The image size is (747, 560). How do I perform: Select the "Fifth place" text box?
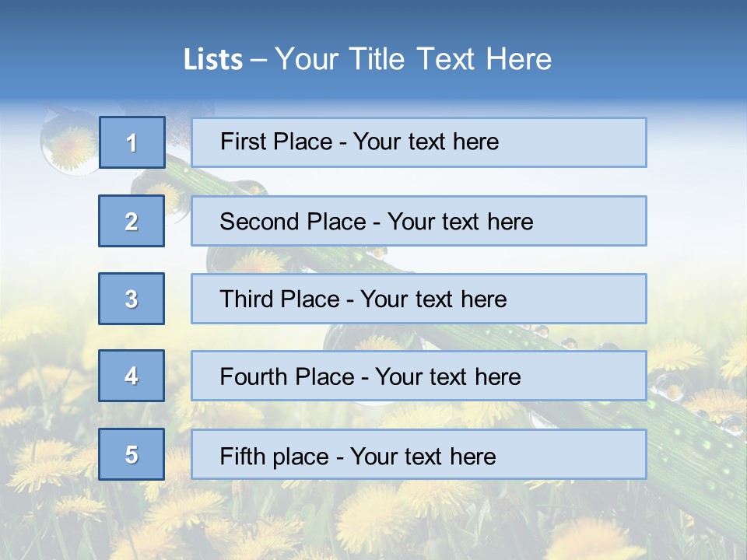pos(419,454)
